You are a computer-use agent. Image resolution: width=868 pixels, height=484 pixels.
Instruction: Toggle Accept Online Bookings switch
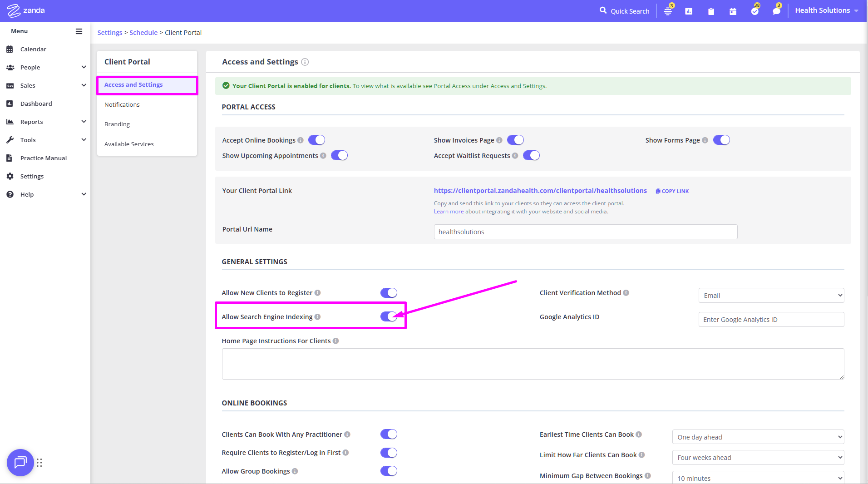point(316,140)
